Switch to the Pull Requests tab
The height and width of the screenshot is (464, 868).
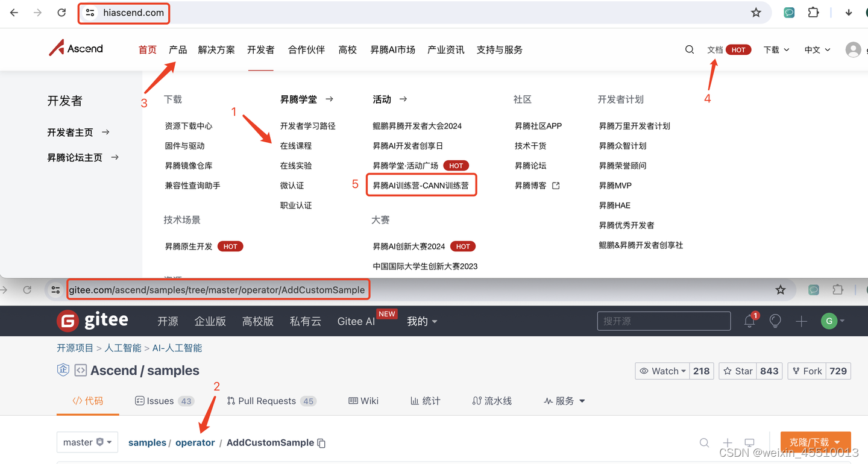pos(271,401)
